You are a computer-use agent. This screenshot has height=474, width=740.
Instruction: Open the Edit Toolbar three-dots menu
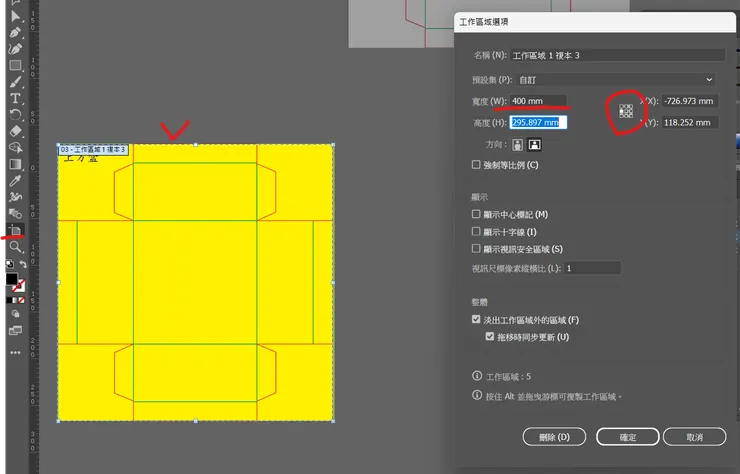pos(15,353)
